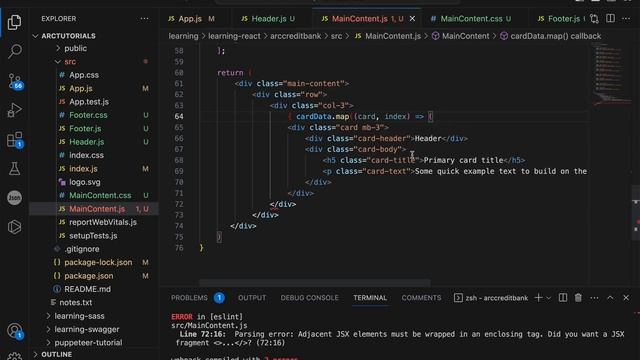Kill terminal with the trash icon

click(x=578, y=298)
